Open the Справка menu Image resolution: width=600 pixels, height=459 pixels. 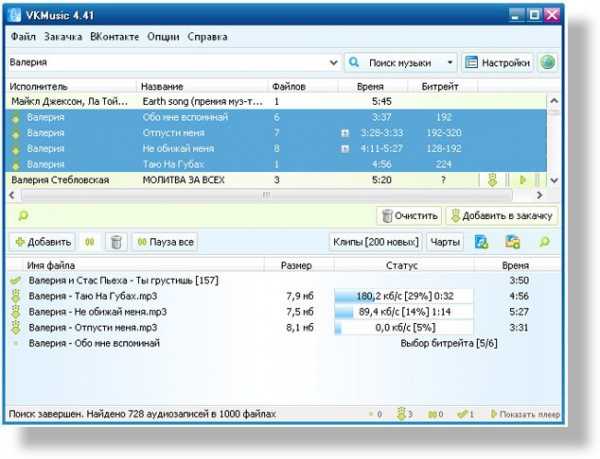[x=207, y=37]
